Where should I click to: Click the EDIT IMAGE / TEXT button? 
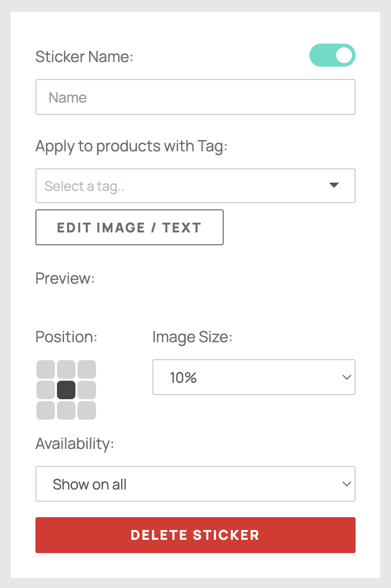(129, 227)
